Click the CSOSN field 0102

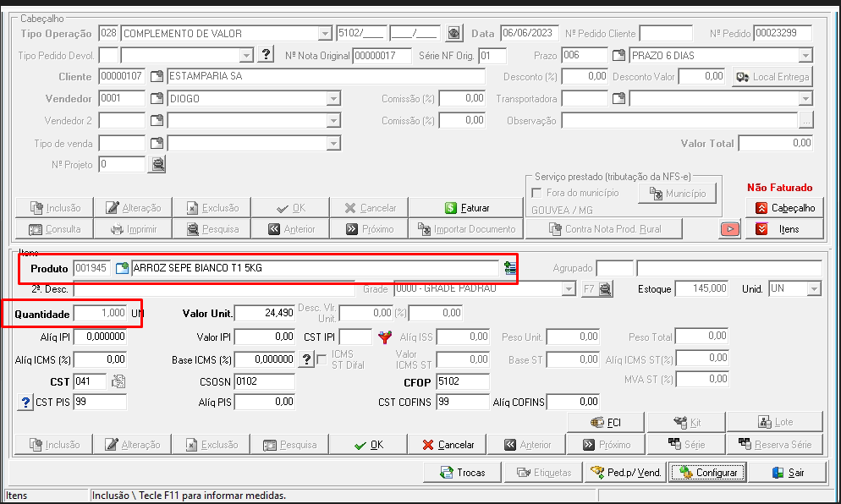pos(265,381)
